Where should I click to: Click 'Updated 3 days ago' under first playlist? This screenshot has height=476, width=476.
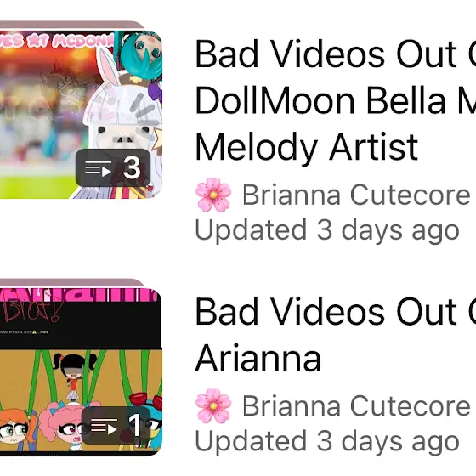[327, 230]
